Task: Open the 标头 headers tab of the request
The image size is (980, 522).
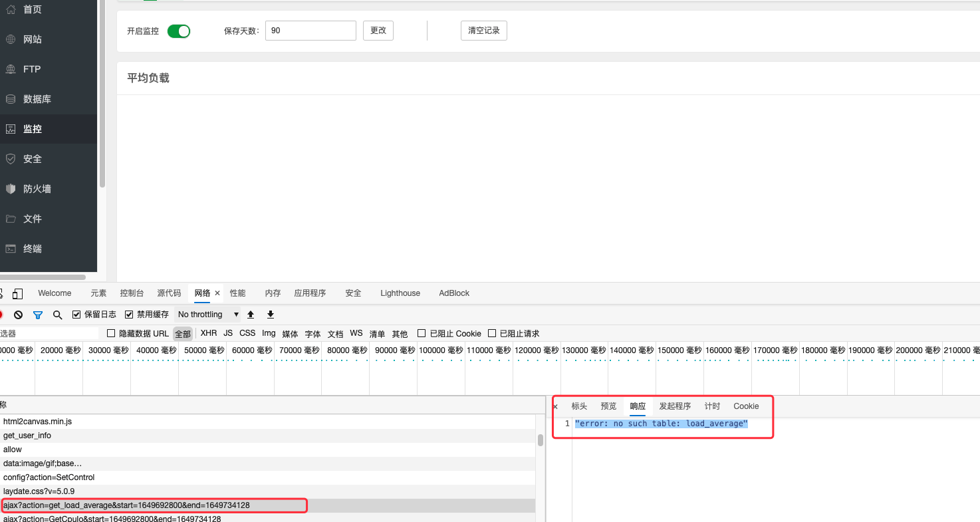Action: coord(579,406)
